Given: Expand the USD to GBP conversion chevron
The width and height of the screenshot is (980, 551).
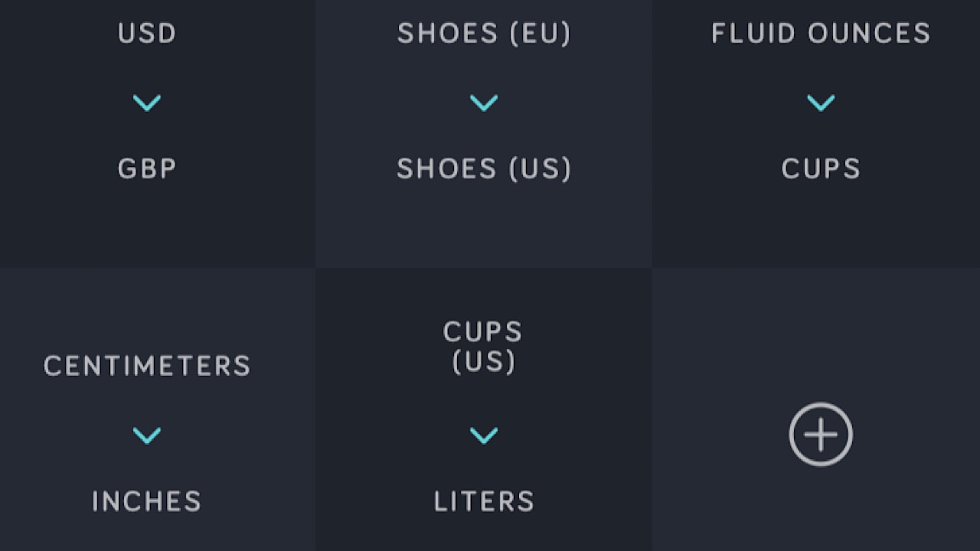Looking at the screenshot, I should coord(146,102).
